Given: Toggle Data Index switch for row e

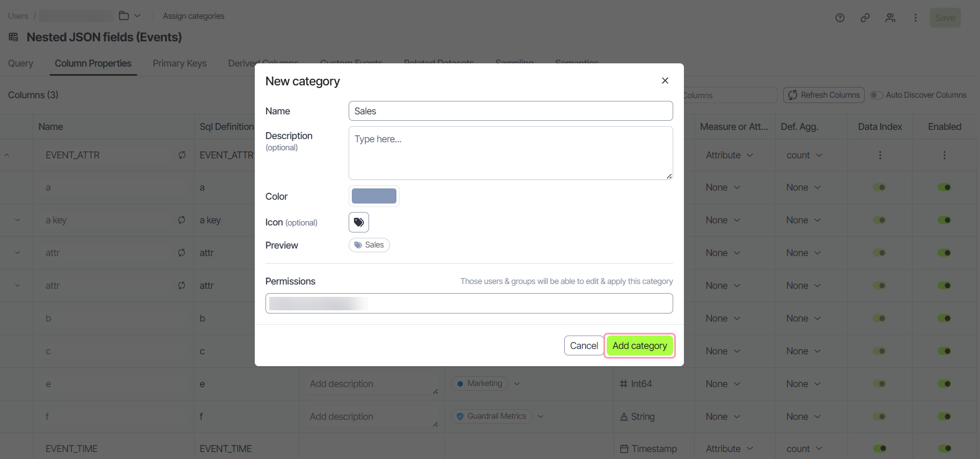Looking at the screenshot, I should [880, 383].
